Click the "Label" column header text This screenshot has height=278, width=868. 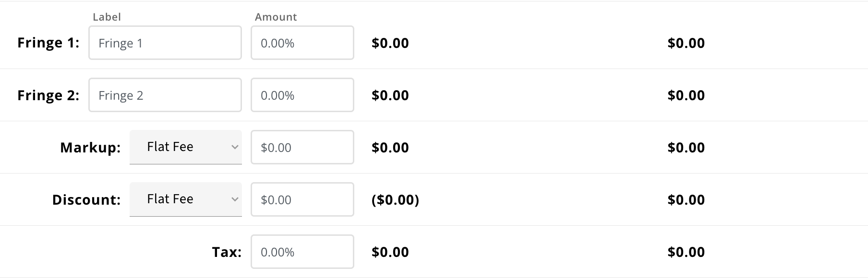[x=107, y=17]
